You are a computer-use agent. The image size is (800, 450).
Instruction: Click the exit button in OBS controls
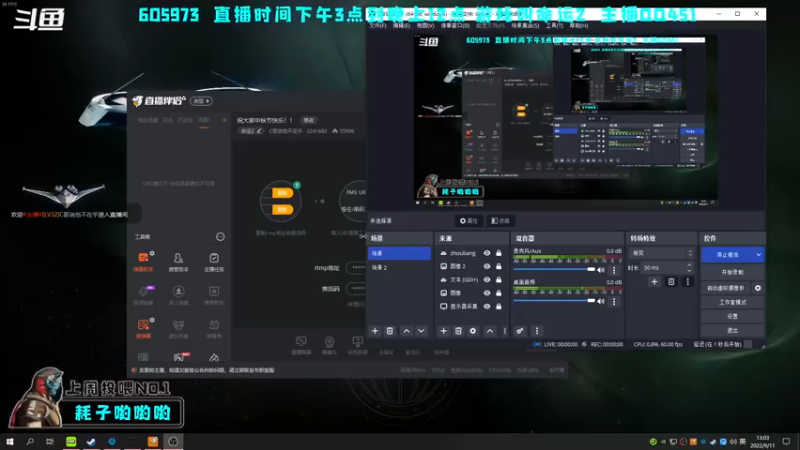732,330
